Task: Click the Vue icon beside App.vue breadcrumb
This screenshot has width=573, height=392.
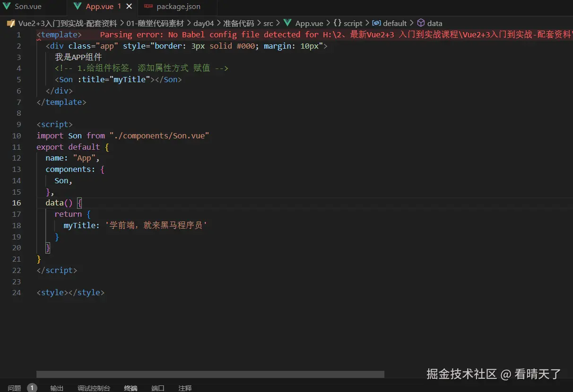Action: (x=288, y=23)
